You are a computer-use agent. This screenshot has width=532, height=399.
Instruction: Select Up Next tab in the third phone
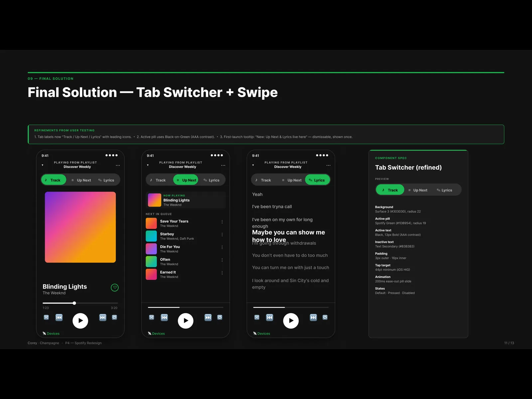(x=292, y=180)
